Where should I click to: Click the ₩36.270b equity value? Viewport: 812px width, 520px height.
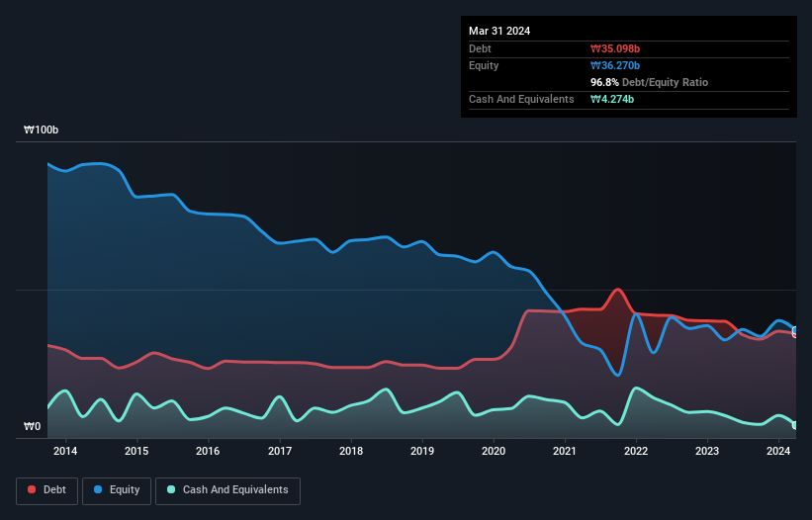615,65
